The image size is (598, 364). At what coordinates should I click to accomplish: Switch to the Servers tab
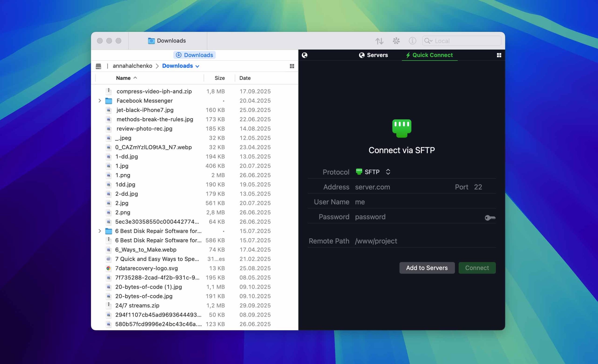[x=373, y=55]
